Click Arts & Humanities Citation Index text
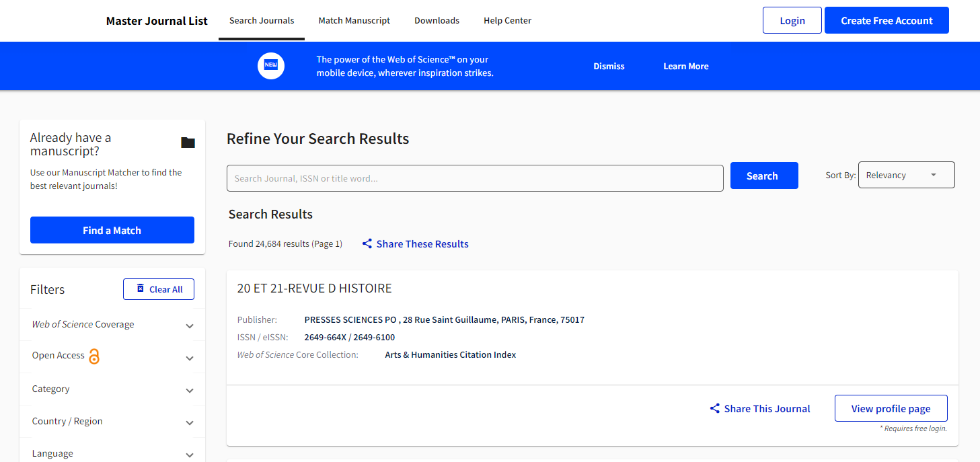The height and width of the screenshot is (462, 980). click(451, 354)
